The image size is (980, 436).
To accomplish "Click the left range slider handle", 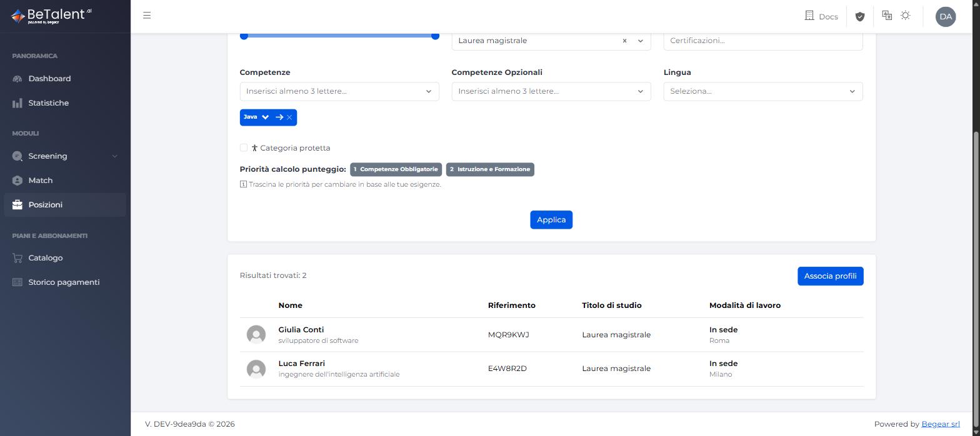I will 244,36.
